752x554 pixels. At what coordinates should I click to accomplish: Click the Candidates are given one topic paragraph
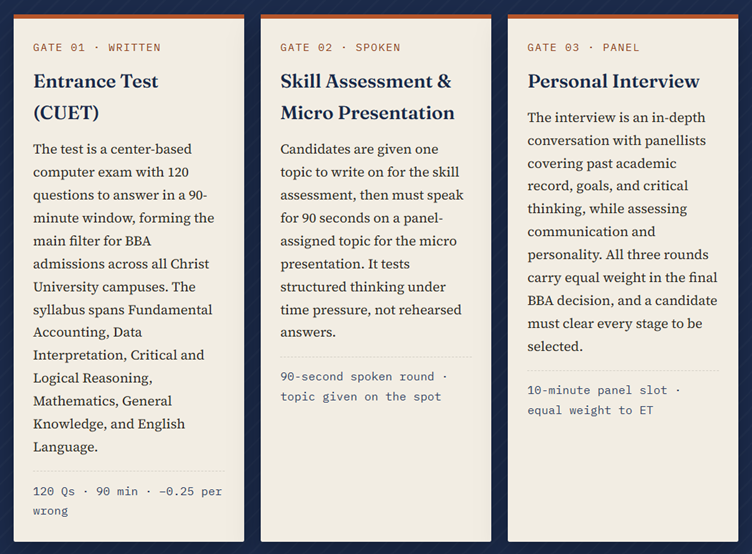tap(372, 240)
